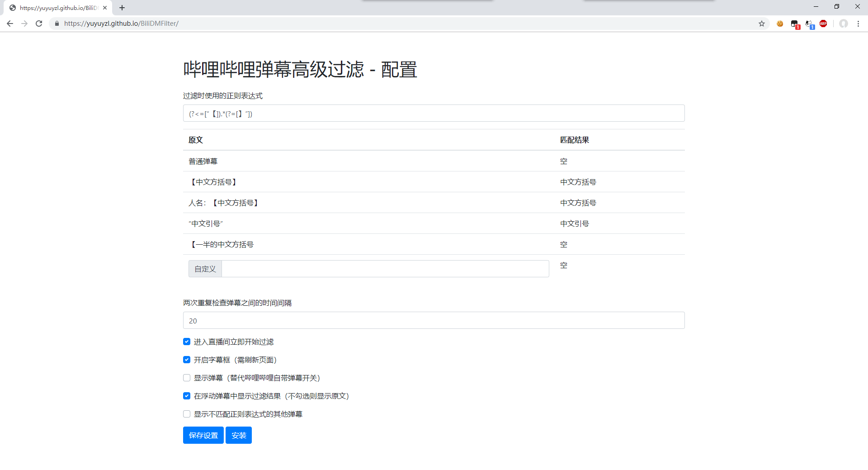Open the cookie extension icon
This screenshot has width=868, height=470.
tap(780, 24)
